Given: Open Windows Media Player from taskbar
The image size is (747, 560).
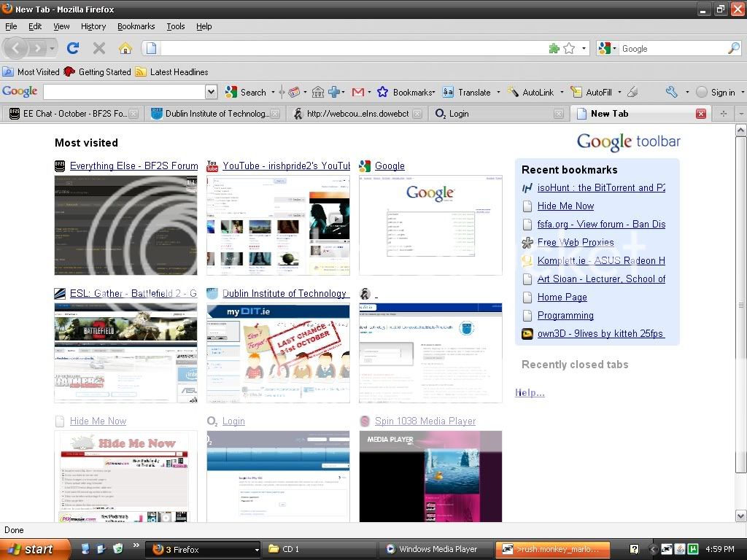Looking at the screenshot, I should [x=436, y=549].
